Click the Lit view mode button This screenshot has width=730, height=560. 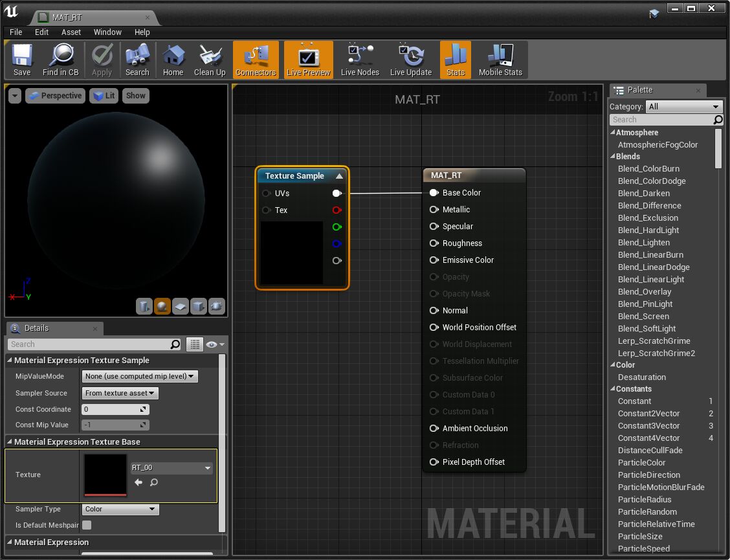click(104, 96)
